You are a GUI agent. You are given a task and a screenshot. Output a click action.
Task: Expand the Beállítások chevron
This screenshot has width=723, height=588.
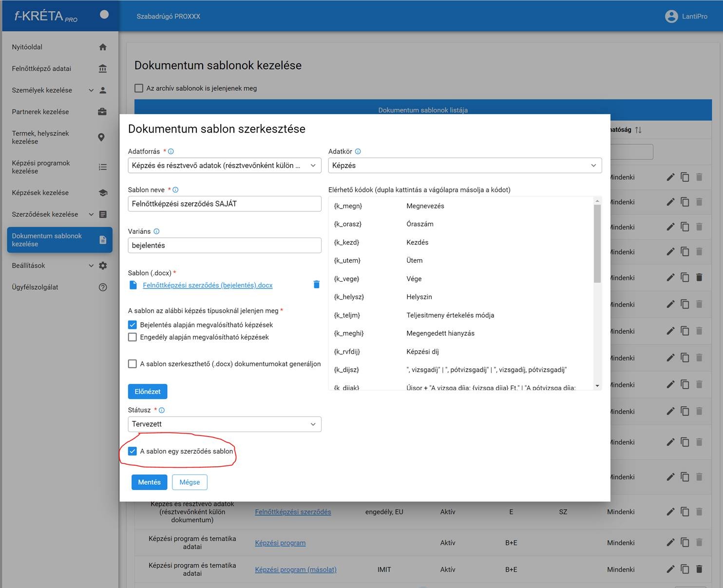click(x=91, y=266)
